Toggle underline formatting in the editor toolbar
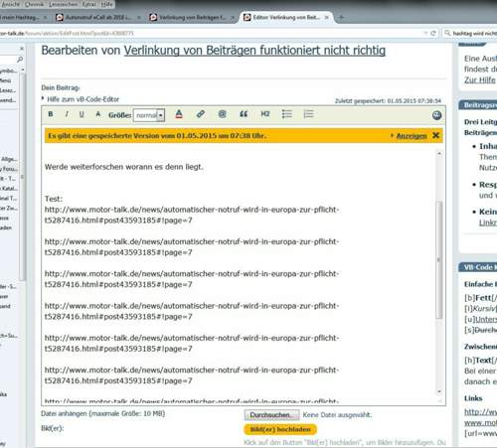 (x=82, y=114)
